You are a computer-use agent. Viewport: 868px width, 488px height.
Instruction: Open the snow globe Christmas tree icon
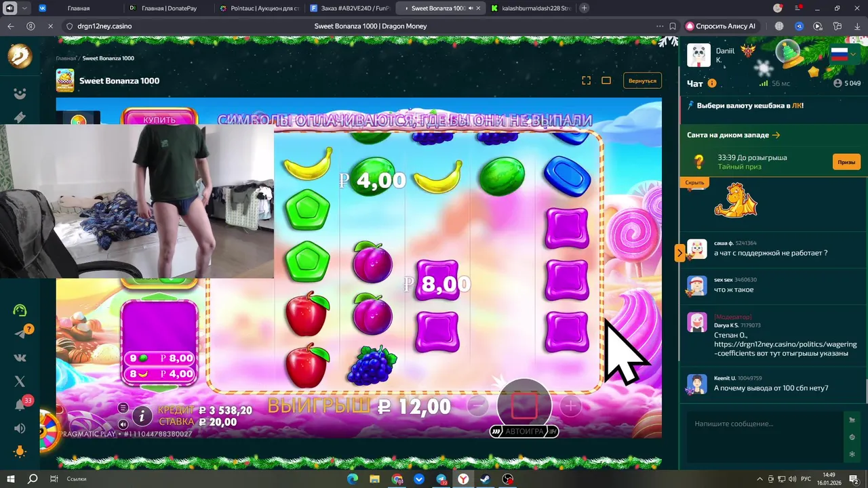pos(789,53)
